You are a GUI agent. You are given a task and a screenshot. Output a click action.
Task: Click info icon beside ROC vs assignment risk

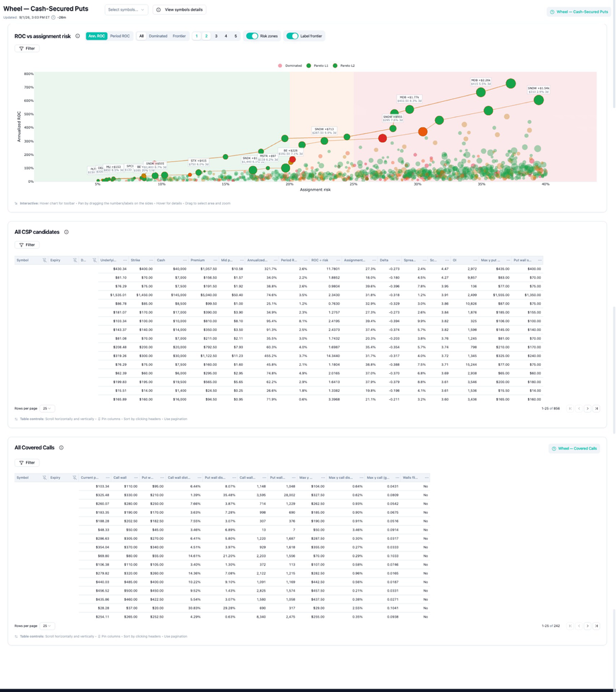[x=78, y=36]
